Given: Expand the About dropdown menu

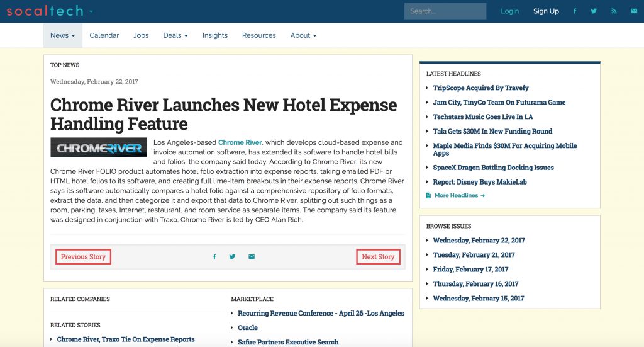Looking at the screenshot, I should [x=303, y=35].
